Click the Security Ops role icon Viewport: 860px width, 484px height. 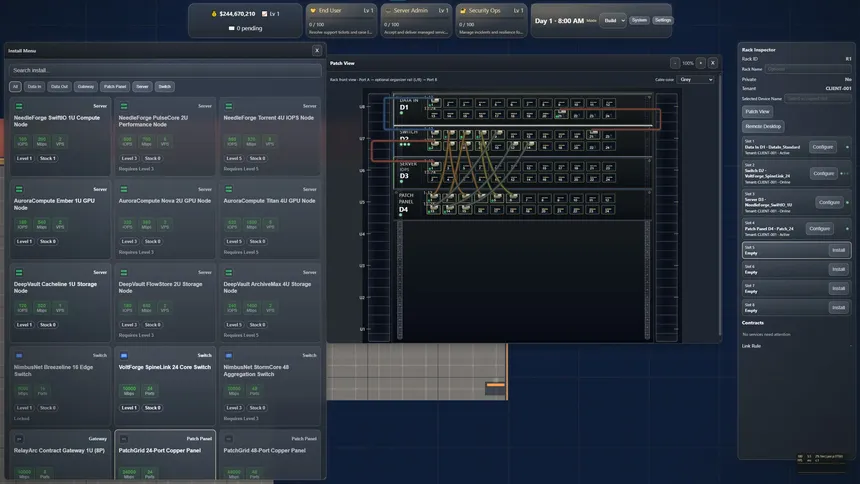point(463,11)
